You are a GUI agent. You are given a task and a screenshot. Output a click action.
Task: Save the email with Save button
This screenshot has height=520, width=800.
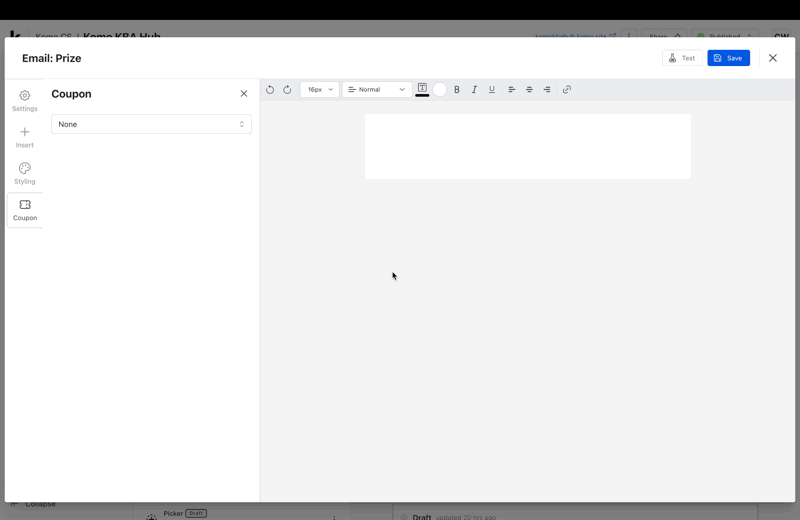pos(728,58)
